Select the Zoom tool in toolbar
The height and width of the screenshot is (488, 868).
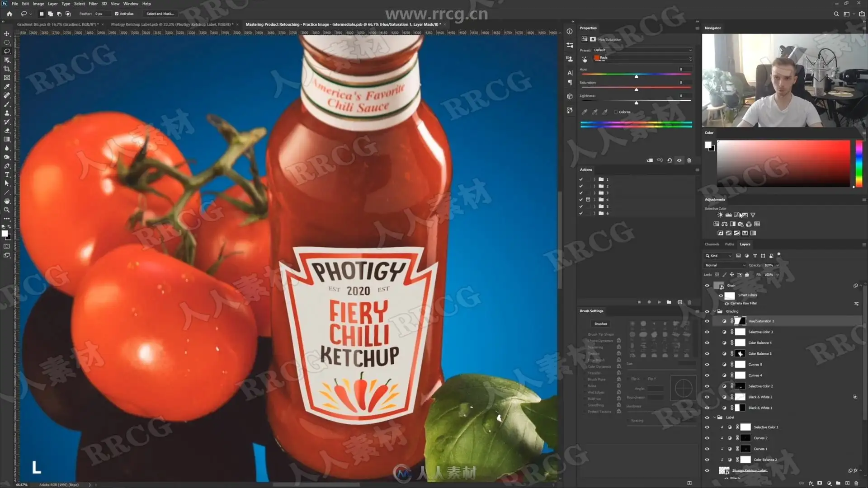[7, 210]
